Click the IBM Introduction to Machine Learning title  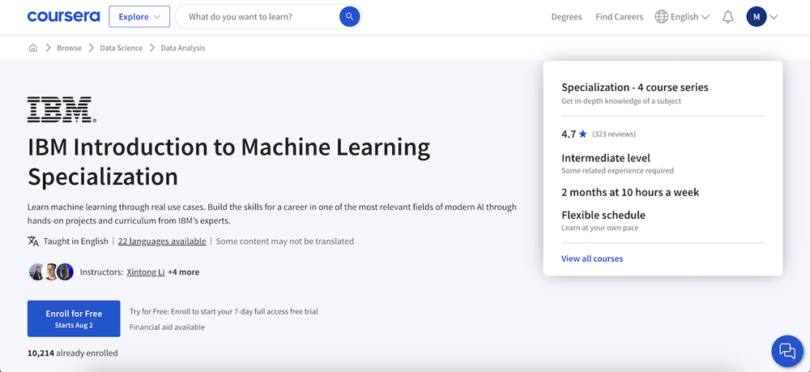[229, 162]
